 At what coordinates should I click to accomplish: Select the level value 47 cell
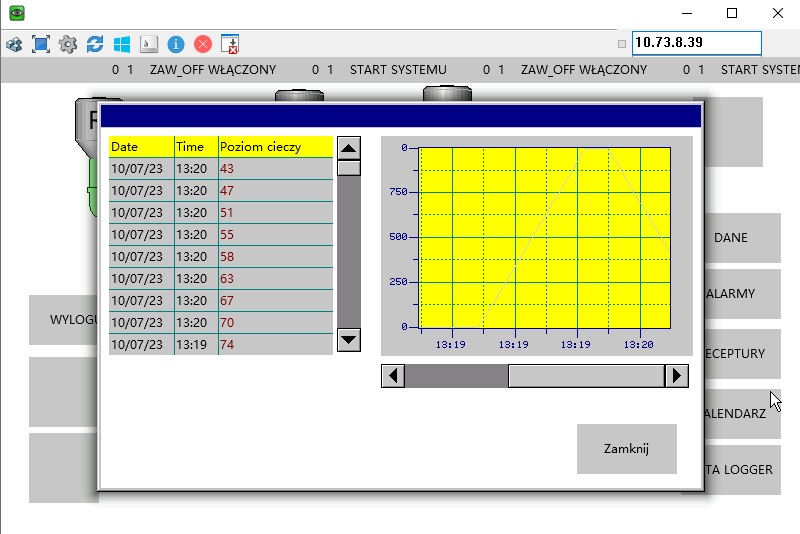pyautogui.click(x=276, y=191)
